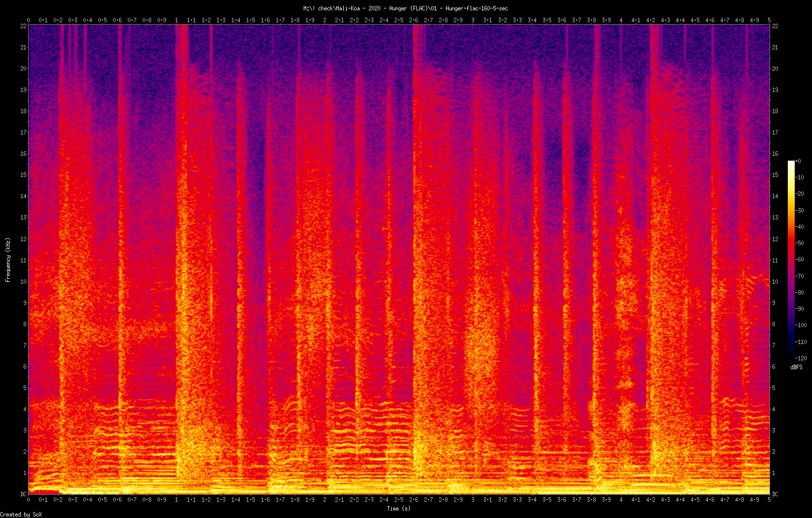This screenshot has height=518, width=812.
Task: Click the "3" second tick on the top time axis
Action: (x=473, y=20)
